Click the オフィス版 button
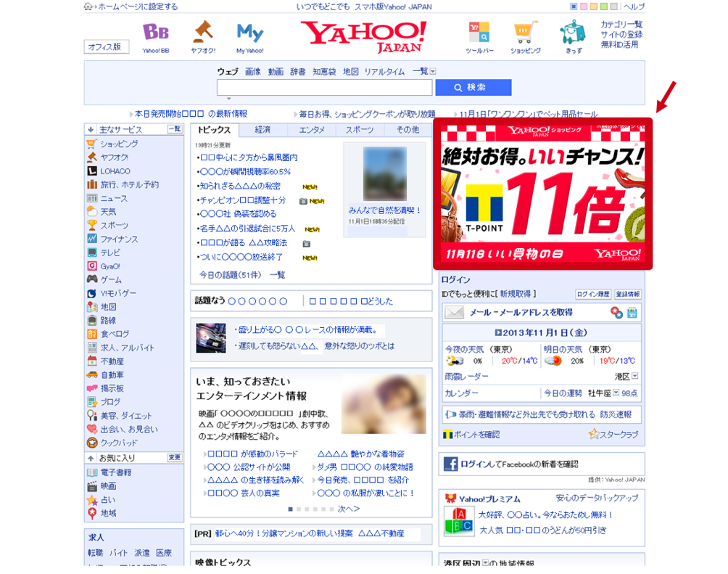Screen dimensions: 728x574 coord(107,47)
